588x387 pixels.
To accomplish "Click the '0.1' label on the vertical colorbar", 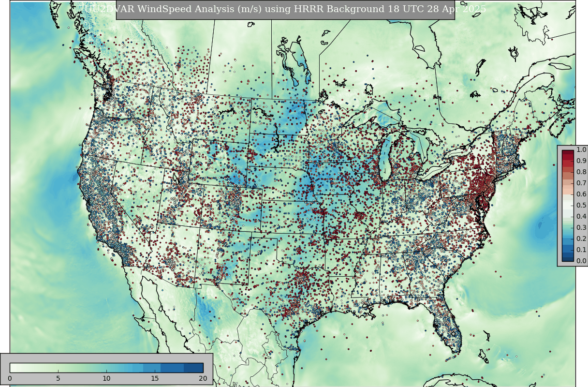I will [581, 250].
